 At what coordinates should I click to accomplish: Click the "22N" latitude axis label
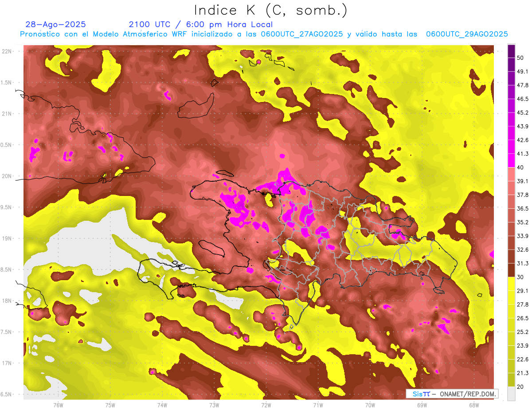tap(7, 51)
